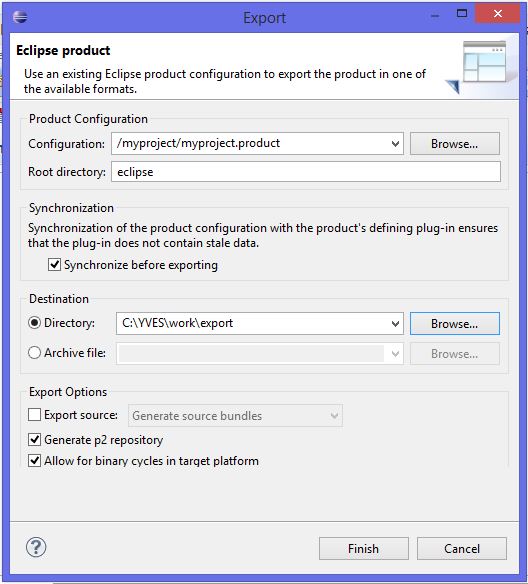Click the Finish button
The image size is (528, 584).
click(363, 548)
